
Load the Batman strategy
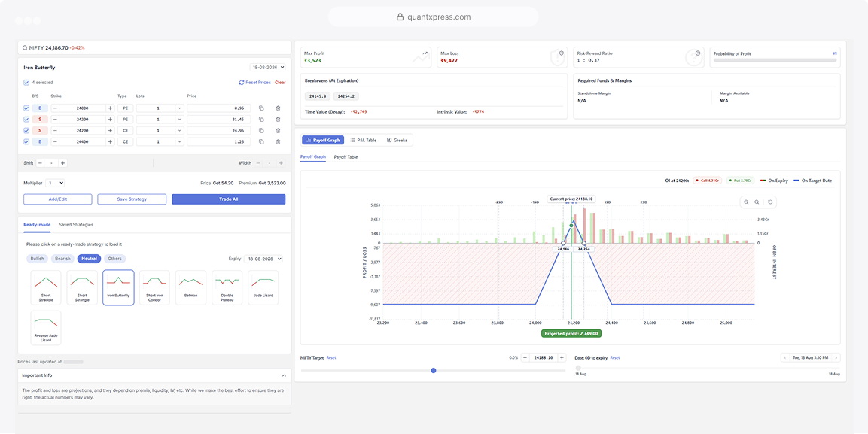click(190, 287)
